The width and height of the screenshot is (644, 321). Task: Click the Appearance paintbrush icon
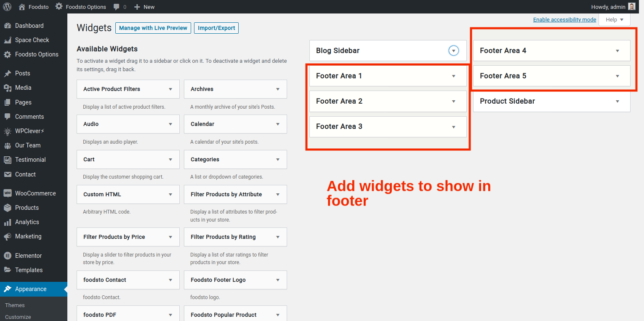(8, 289)
